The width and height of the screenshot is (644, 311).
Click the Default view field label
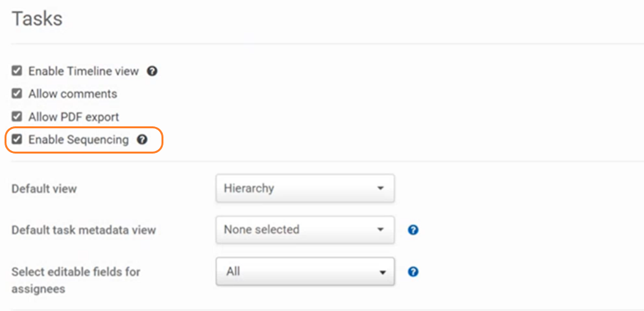pos(44,189)
